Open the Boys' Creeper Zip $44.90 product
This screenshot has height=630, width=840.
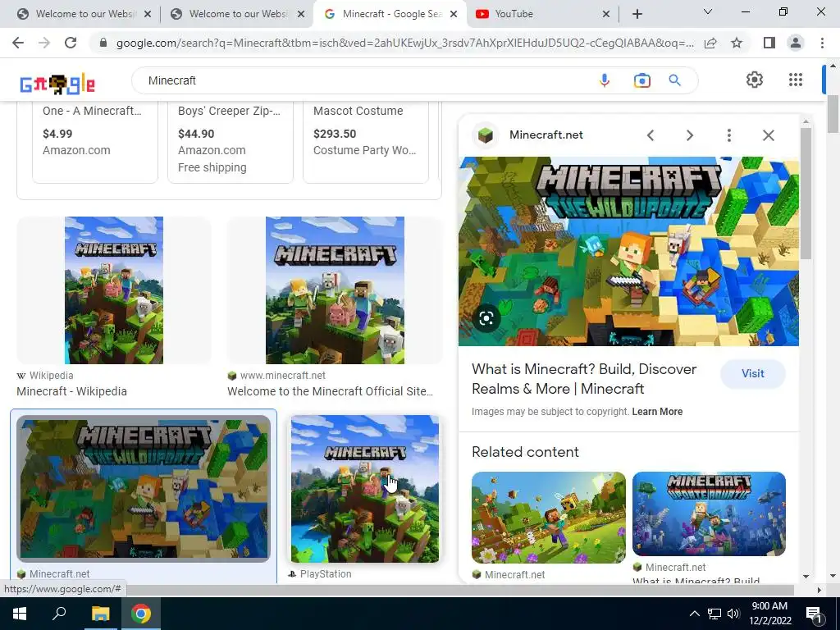tap(231, 142)
